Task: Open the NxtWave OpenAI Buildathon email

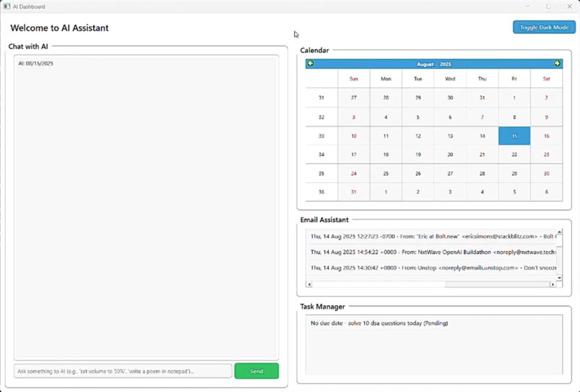Action: 431,252
